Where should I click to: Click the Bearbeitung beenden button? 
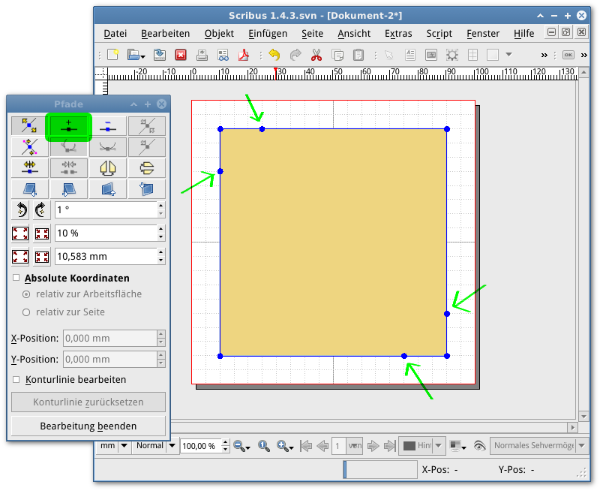88,426
